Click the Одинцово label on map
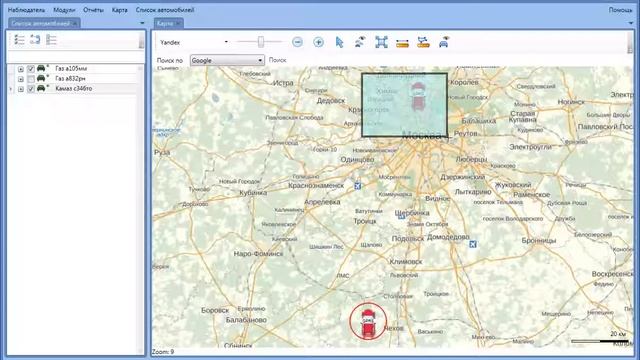This screenshot has height=360, width=640. [x=357, y=160]
